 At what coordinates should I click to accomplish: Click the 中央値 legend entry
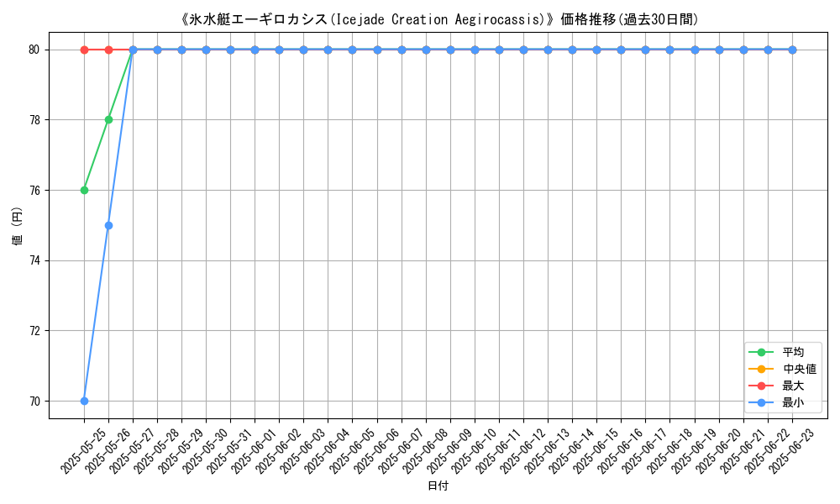click(782, 369)
